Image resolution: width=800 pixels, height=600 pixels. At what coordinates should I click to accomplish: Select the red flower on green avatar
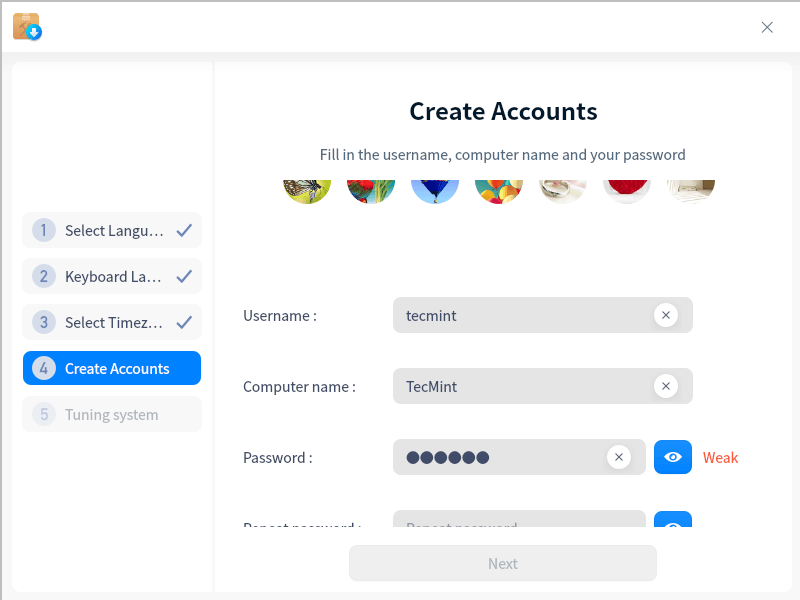point(371,189)
